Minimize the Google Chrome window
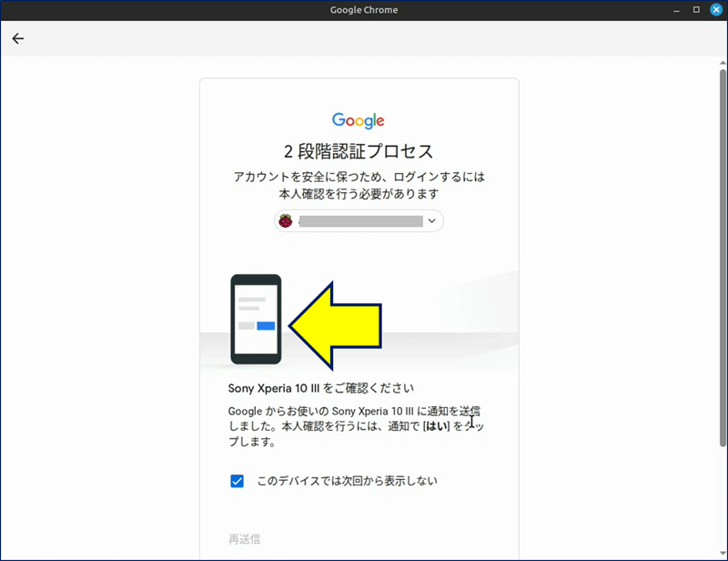The height and width of the screenshot is (561, 728). pos(676,10)
